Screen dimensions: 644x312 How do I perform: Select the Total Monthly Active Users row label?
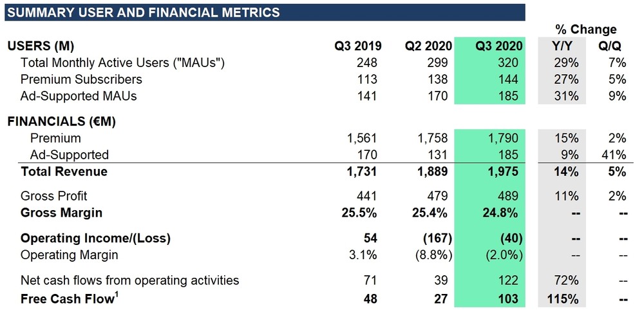(123, 63)
